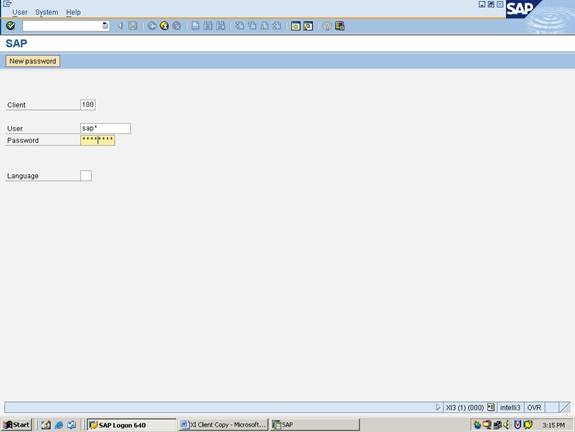The width and height of the screenshot is (575, 432).
Task: Click the system info icon beside XI3
Action: pyautogui.click(x=491, y=407)
